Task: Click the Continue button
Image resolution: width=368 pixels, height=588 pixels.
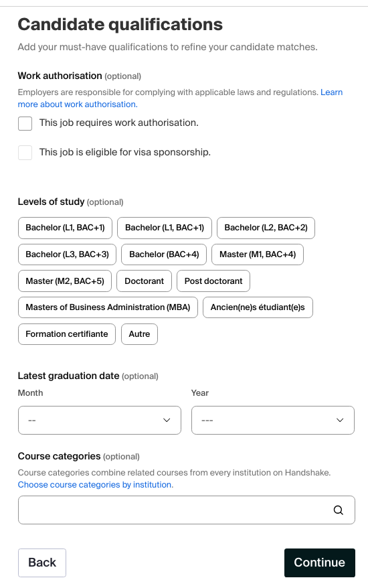Action: point(319,563)
